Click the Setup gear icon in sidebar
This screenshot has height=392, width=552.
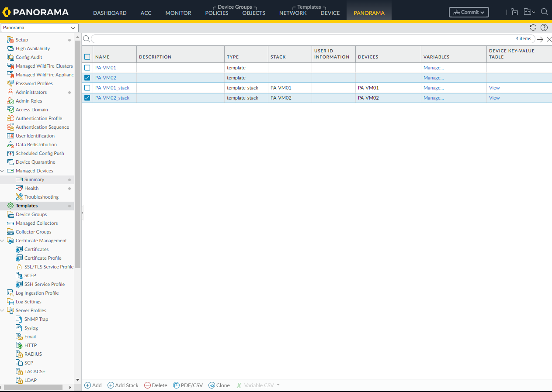click(x=10, y=40)
